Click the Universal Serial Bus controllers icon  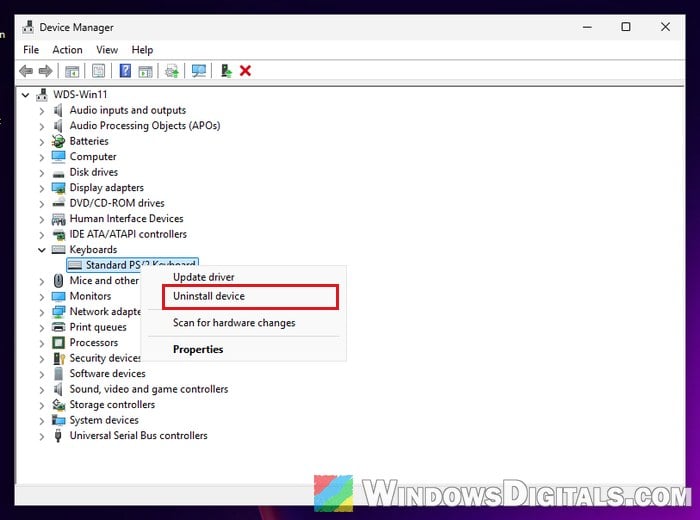[x=58, y=436]
